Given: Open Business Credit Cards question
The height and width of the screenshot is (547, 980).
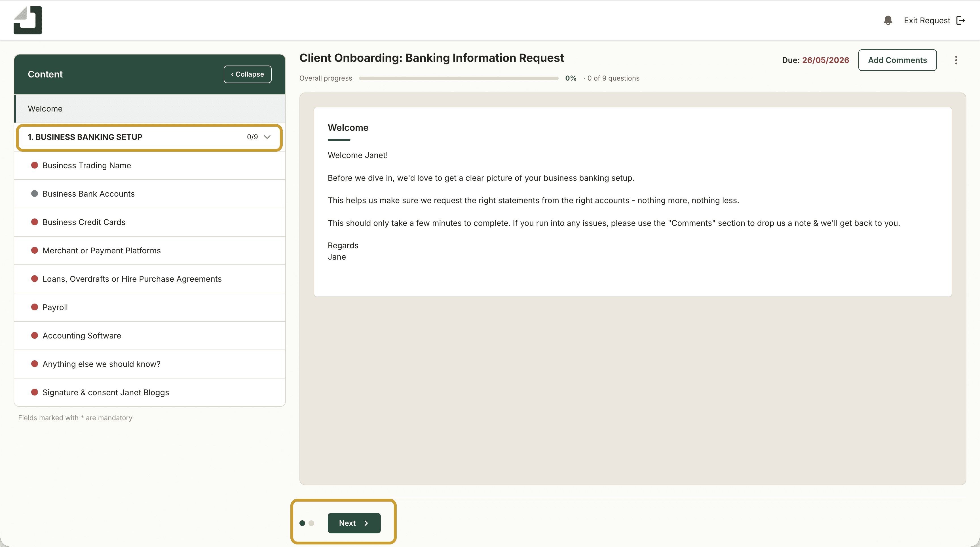Looking at the screenshot, I should click(150, 222).
